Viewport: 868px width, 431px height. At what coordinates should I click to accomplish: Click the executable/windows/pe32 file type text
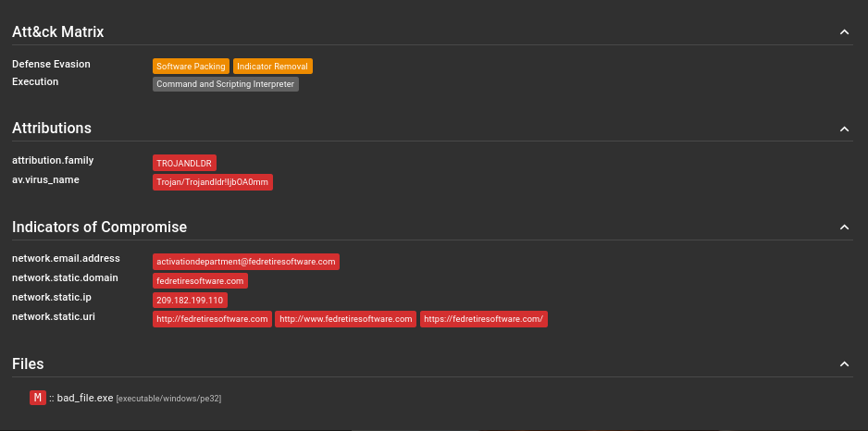tap(168, 399)
